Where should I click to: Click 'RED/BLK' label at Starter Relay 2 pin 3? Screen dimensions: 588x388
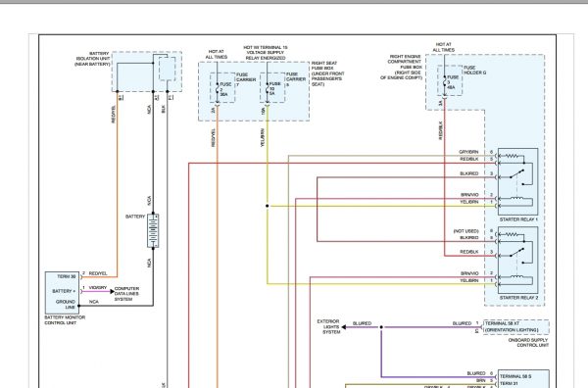pyautogui.click(x=469, y=252)
